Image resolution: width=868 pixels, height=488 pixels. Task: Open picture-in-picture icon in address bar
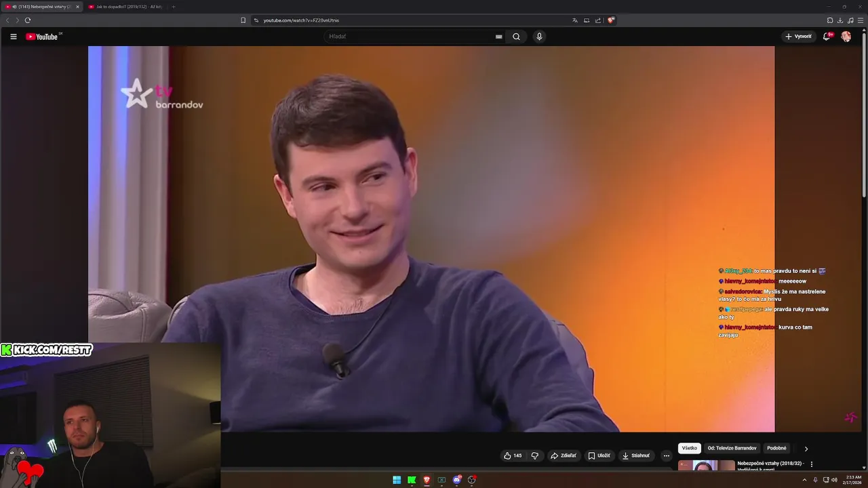587,20
